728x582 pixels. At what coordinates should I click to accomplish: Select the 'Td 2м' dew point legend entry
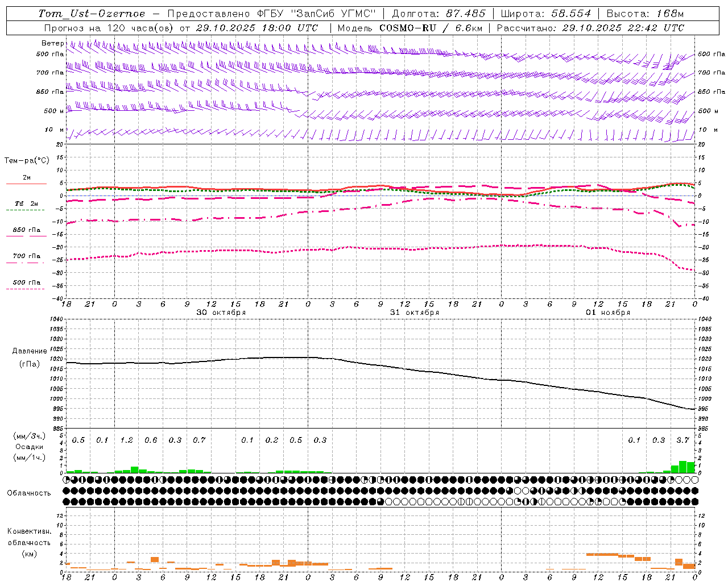(x=26, y=203)
